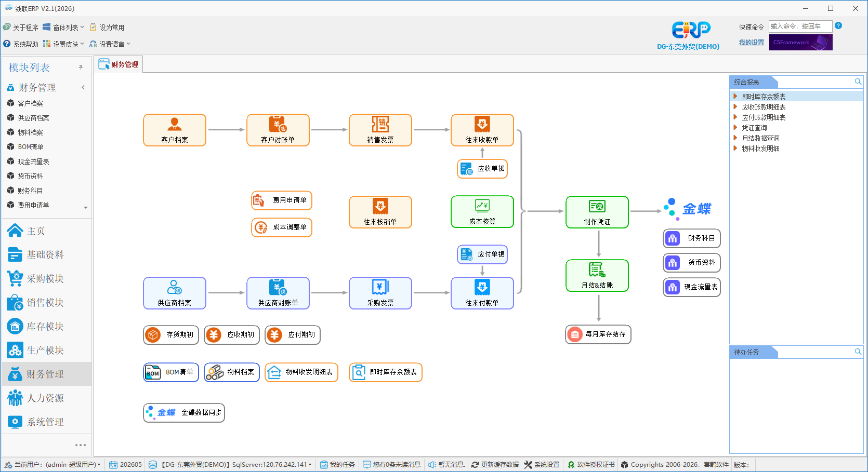
Task: Toggle the 模块列表 panel pin
Action: pyautogui.click(x=81, y=68)
